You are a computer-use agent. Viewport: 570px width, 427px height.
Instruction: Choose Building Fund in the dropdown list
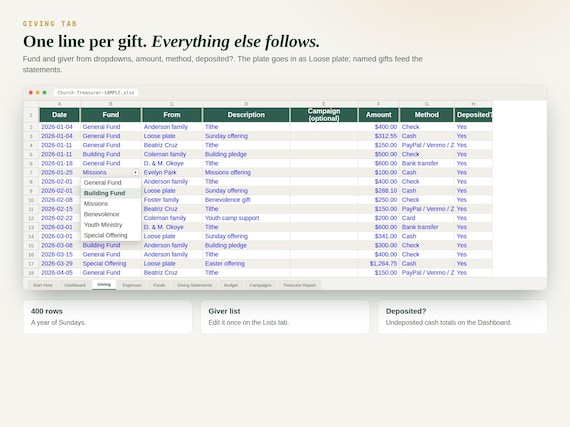pos(111,193)
